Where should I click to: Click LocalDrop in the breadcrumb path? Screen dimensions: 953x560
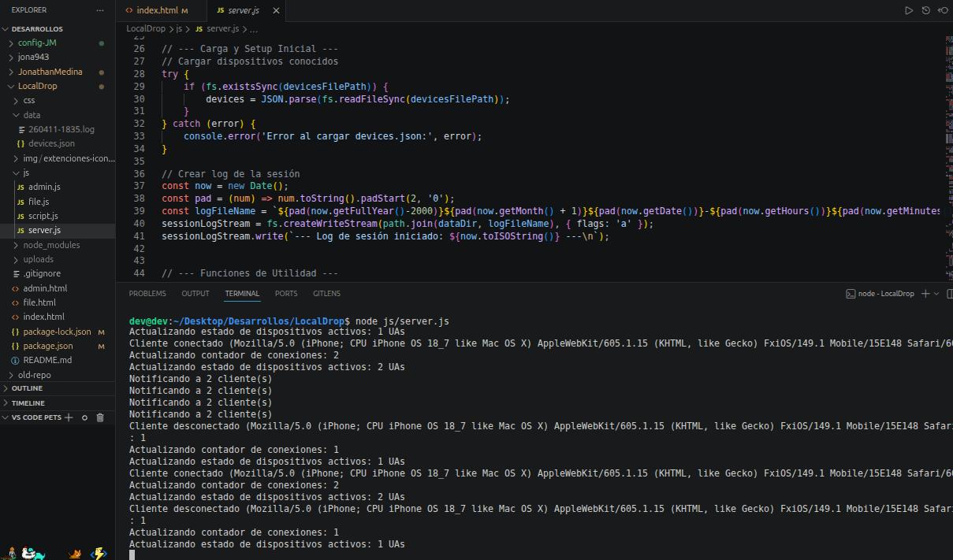146,28
